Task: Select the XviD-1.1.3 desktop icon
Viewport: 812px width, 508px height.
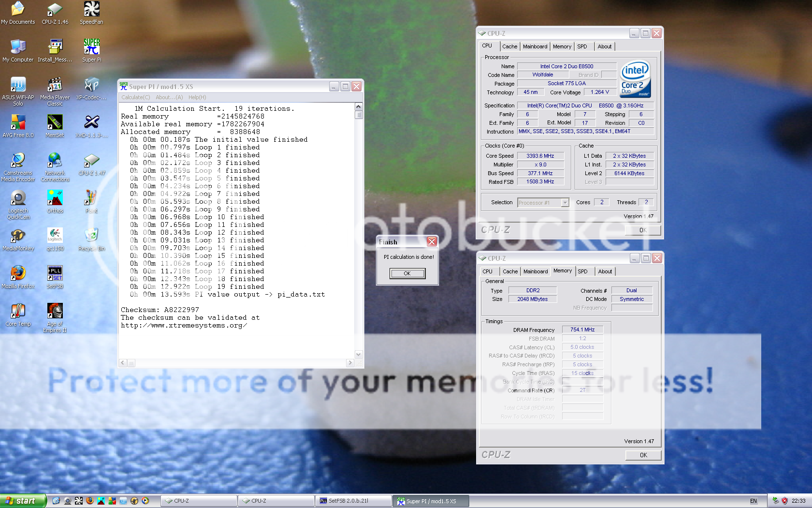Action: coord(91,126)
